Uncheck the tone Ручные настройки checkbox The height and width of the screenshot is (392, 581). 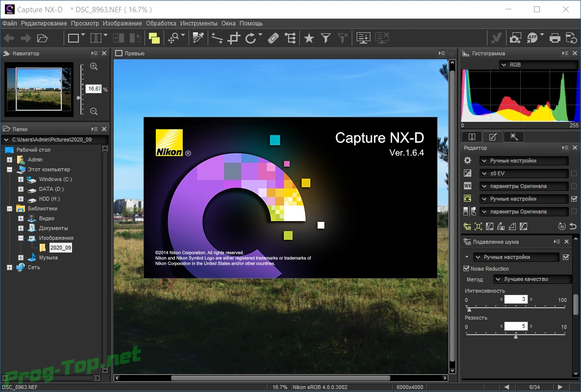coord(574,199)
